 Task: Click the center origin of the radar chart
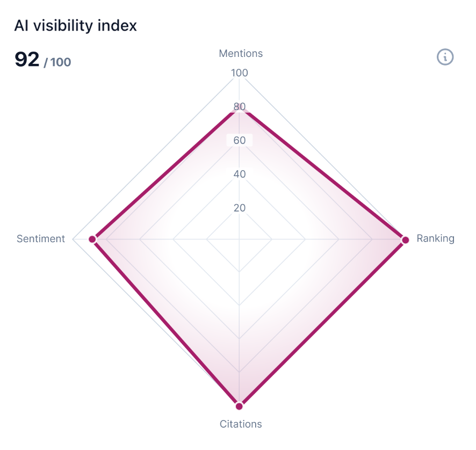tap(239, 239)
